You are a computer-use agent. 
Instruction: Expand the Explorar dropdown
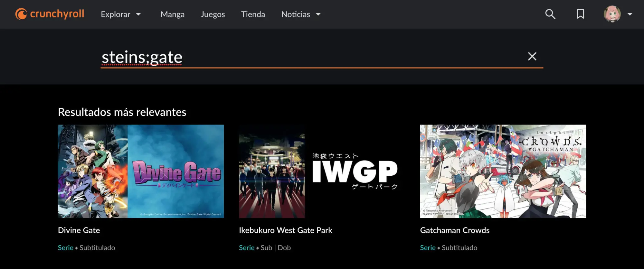coord(121,14)
